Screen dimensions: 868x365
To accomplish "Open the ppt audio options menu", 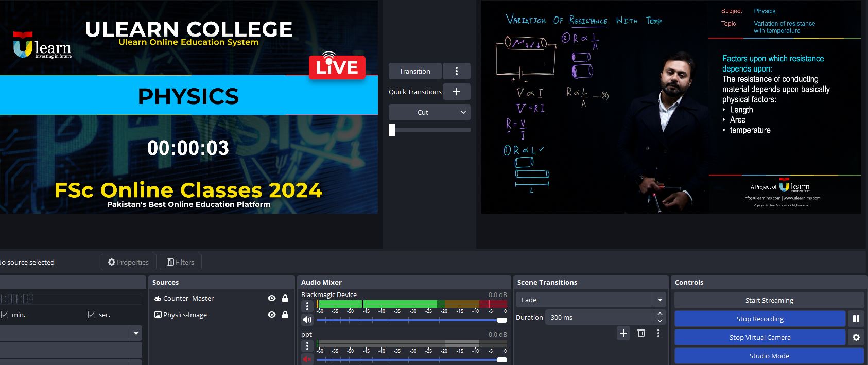I will [307, 346].
